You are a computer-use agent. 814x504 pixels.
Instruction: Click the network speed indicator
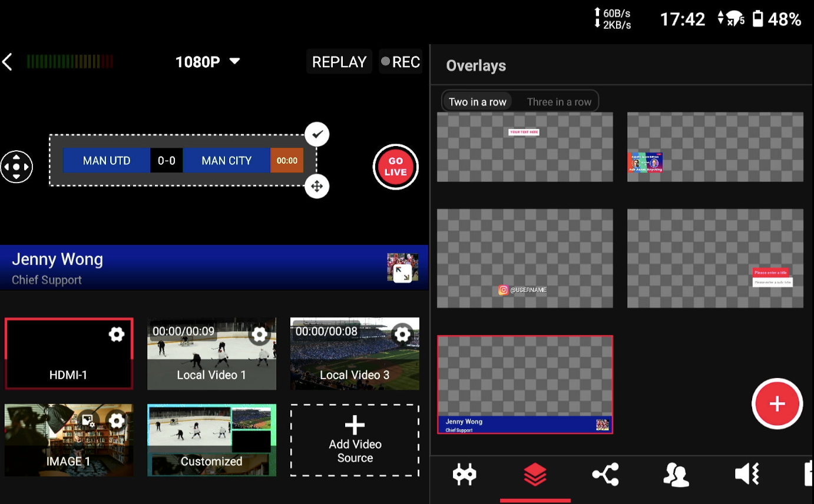(x=613, y=19)
